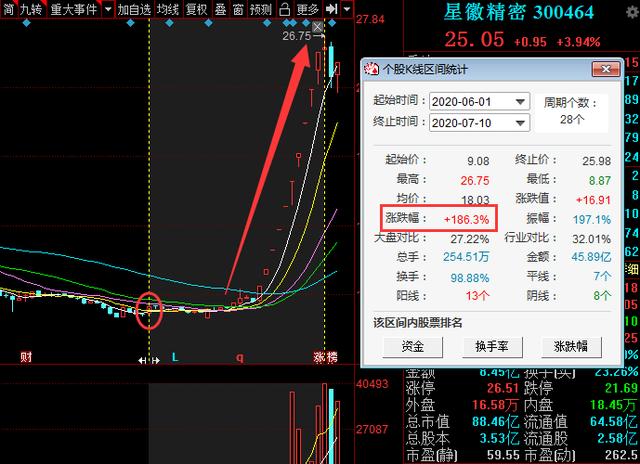Screen dimensions: 640x464
Task: Add stock via 加自选
Action: pyautogui.click(x=134, y=9)
